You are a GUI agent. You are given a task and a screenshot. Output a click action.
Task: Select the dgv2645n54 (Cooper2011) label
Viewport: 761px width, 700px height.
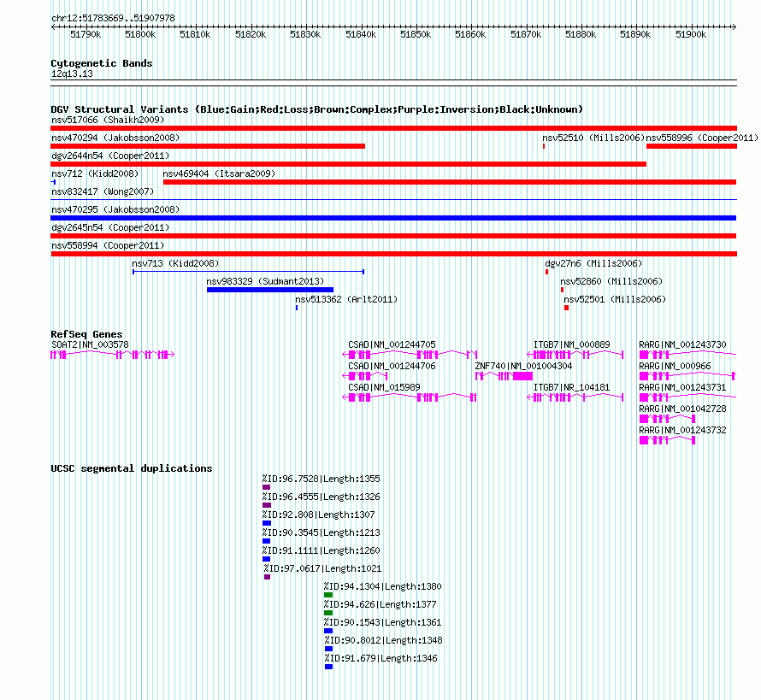pos(110,227)
